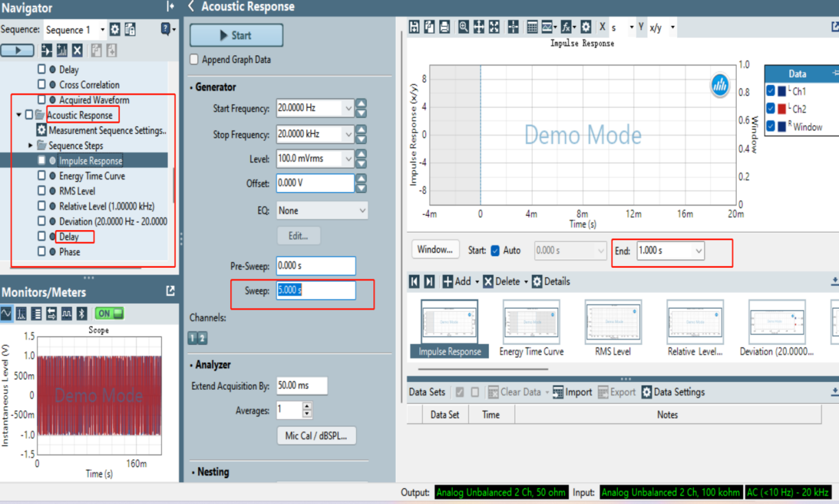Click the Ch2 red color swatch
The width and height of the screenshot is (839, 504).
click(782, 109)
